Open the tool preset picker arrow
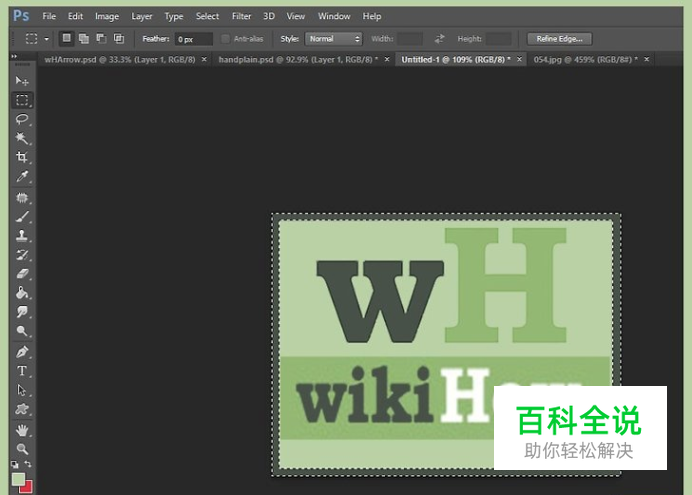This screenshot has height=495, width=692. click(46, 39)
